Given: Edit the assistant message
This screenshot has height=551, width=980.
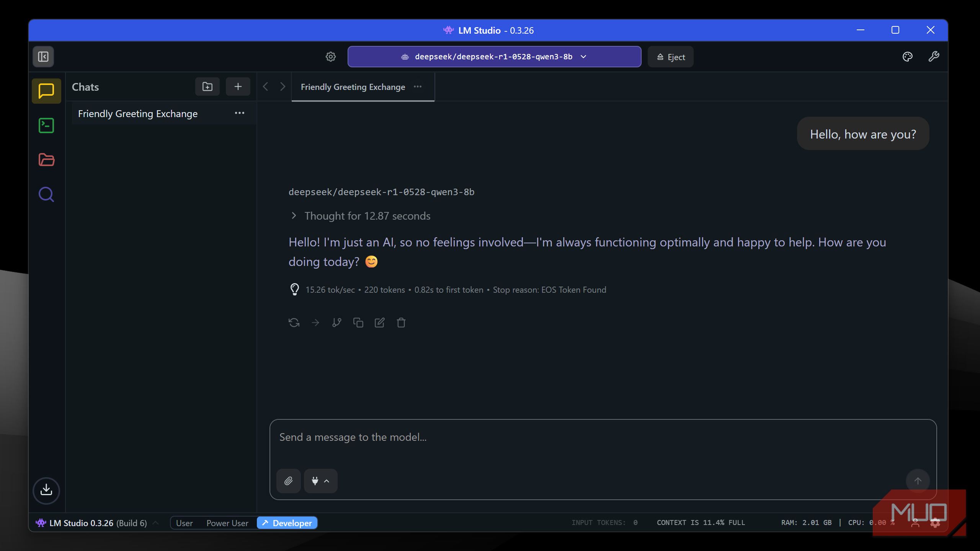Looking at the screenshot, I should (380, 323).
